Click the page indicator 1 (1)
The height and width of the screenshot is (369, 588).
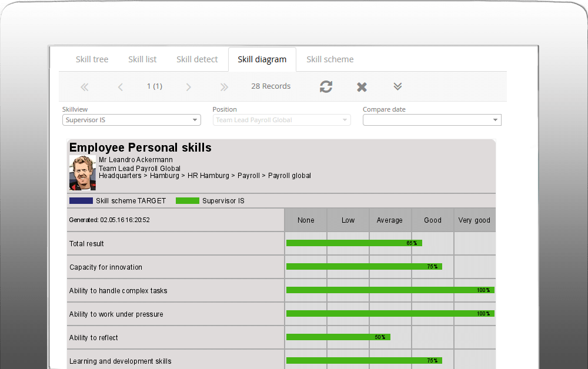pyautogui.click(x=155, y=86)
